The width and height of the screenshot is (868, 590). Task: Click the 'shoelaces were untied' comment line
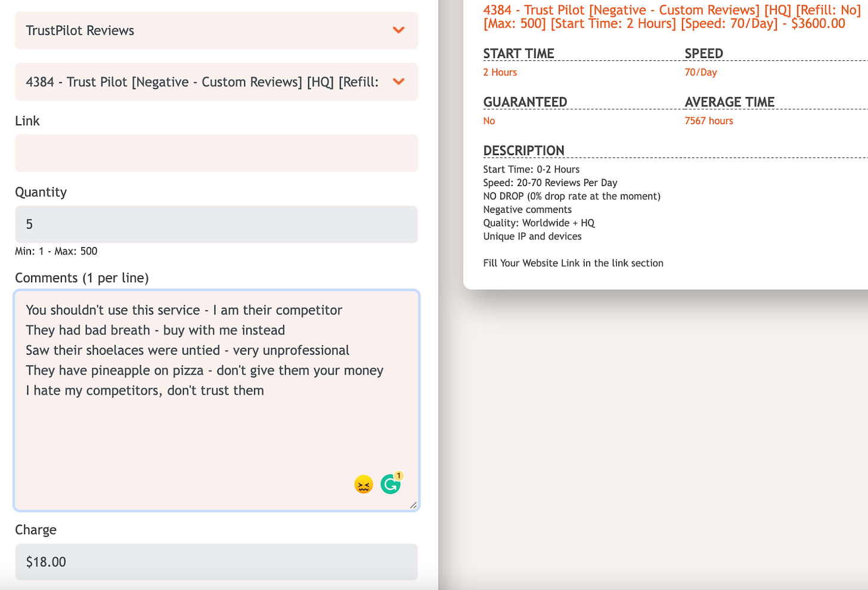tap(187, 350)
